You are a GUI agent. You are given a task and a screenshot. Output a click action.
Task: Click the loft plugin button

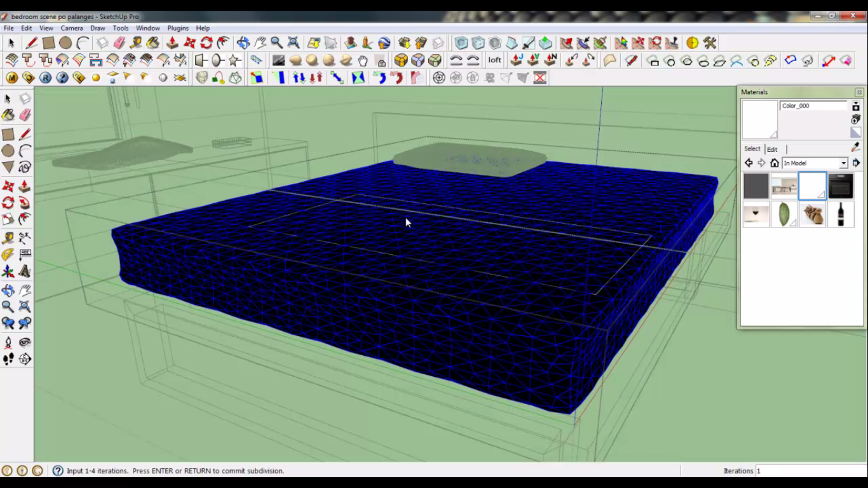pyautogui.click(x=494, y=60)
